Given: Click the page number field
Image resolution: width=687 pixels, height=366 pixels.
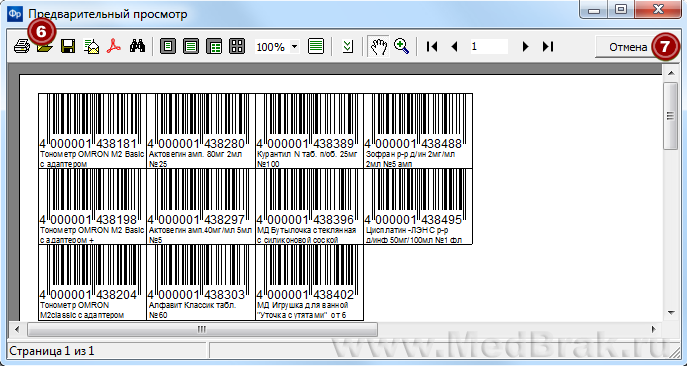Looking at the screenshot, I should point(489,46).
